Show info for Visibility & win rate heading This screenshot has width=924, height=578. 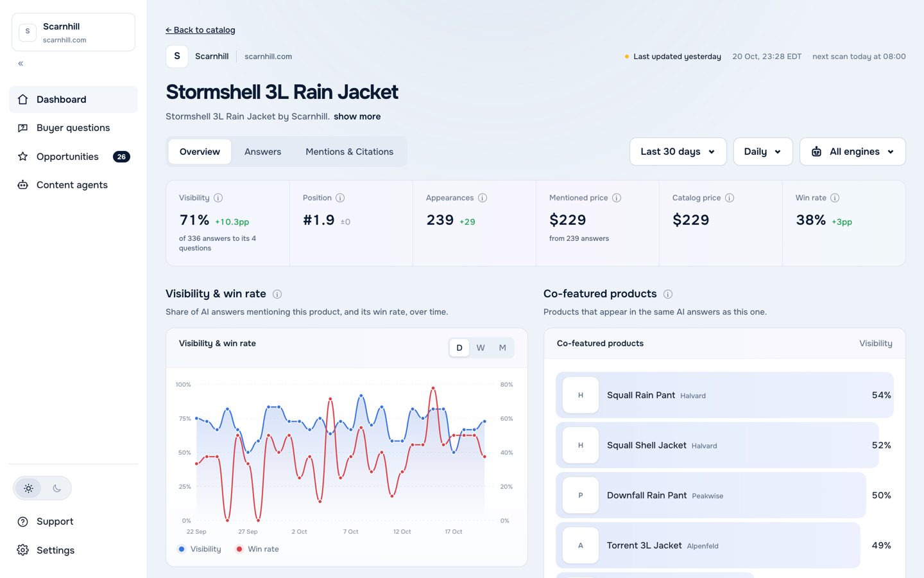click(277, 294)
